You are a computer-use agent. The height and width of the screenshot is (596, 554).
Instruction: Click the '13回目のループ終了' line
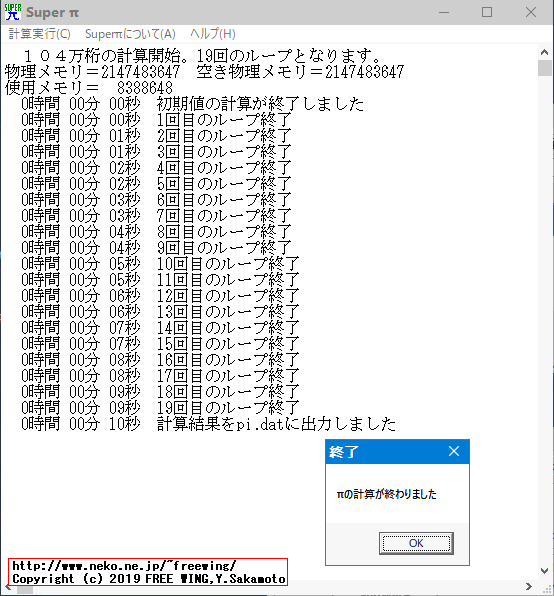[160, 311]
